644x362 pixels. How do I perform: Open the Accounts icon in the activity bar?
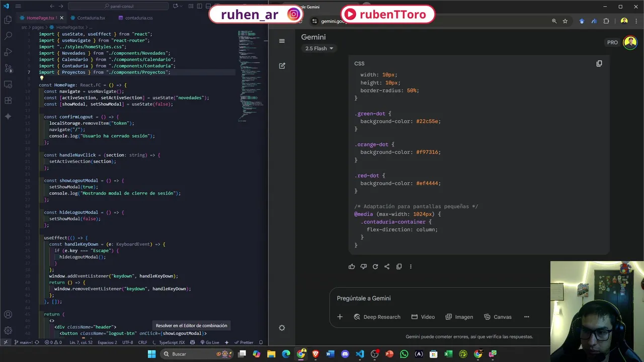tap(8, 315)
